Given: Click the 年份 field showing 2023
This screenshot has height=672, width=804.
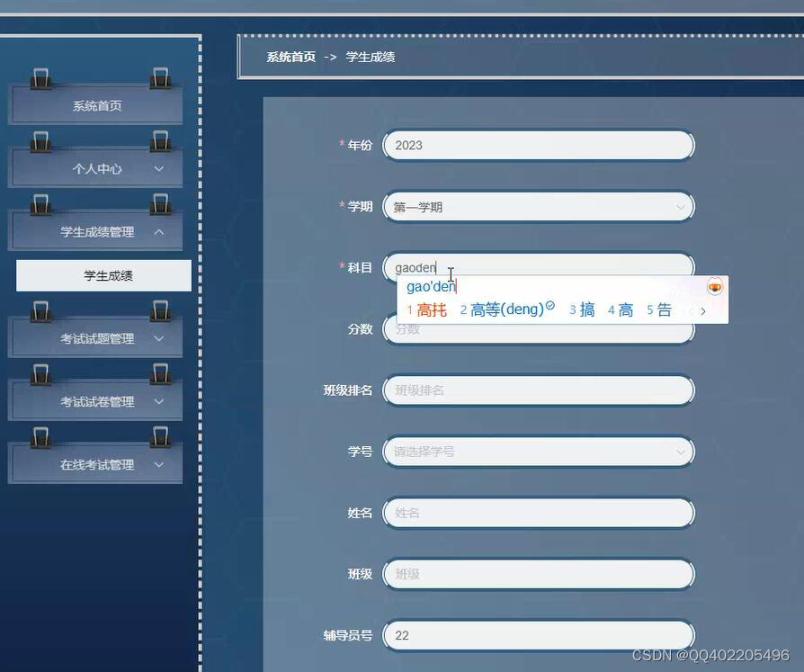Looking at the screenshot, I should point(538,144).
